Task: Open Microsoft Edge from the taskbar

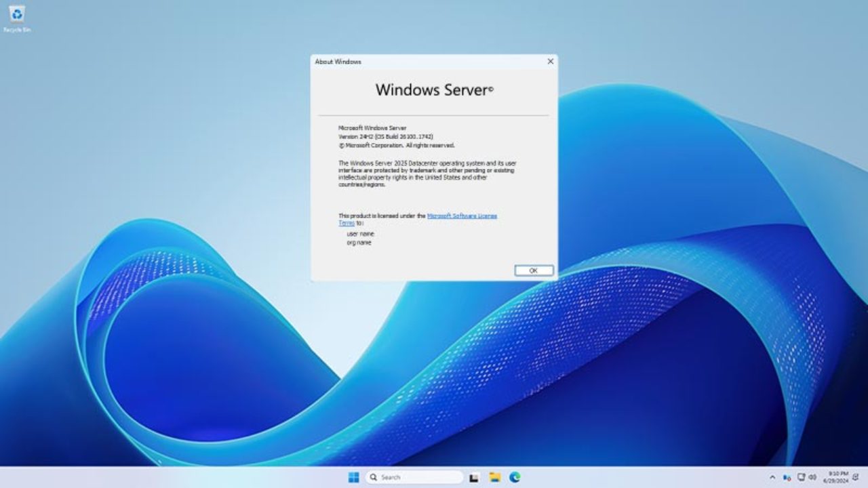Action: (x=516, y=477)
